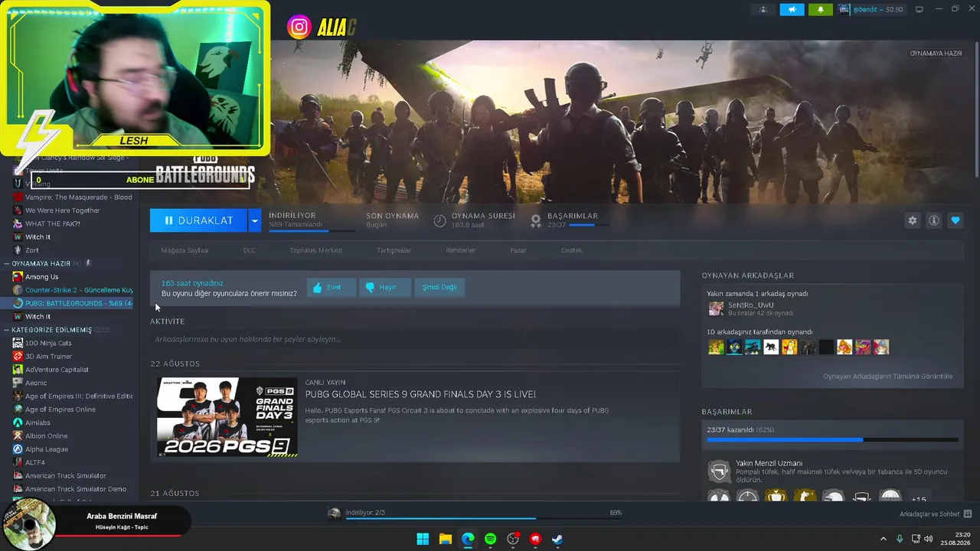Select Aeonic game
The height and width of the screenshot is (551, 980).
[x=36, y=383]
